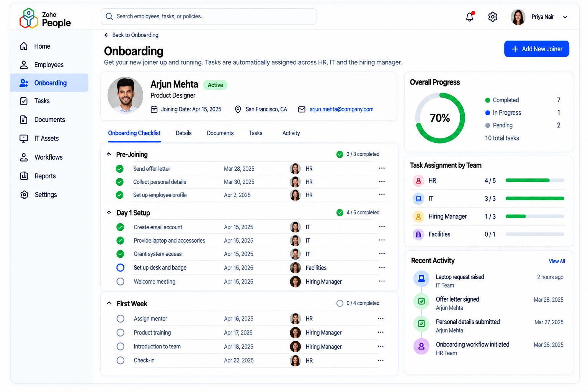Switch to the Activity tab
Image resolution: width=588 pixels, height=392 pixels.
click(291, 133)
